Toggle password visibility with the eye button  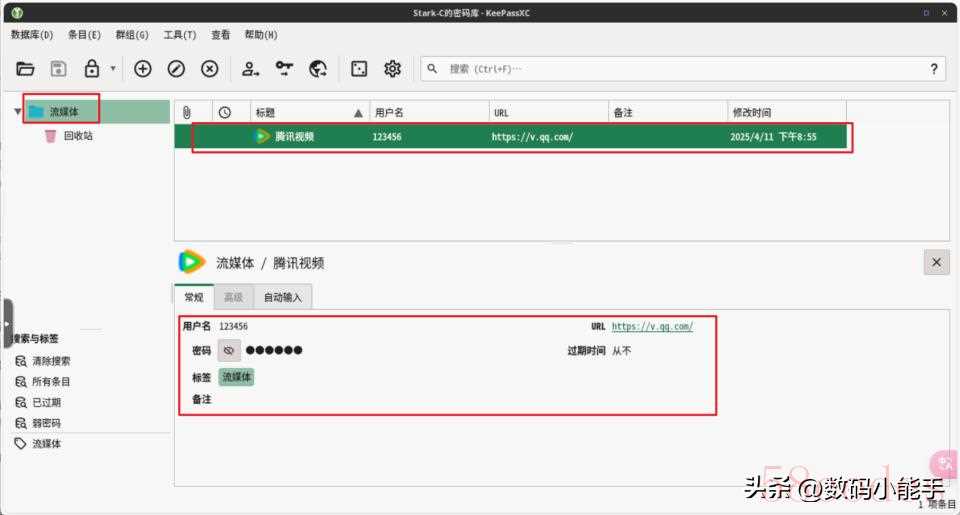229,350
